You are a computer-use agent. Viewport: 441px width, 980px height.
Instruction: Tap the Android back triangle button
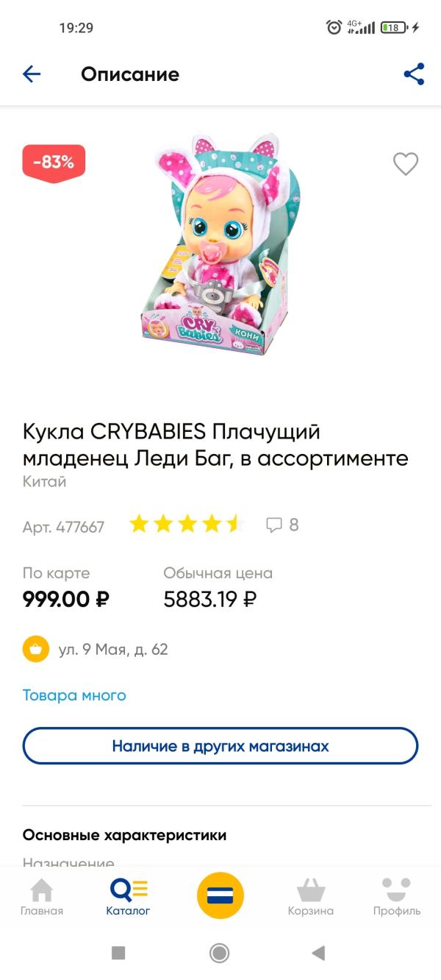318,953
